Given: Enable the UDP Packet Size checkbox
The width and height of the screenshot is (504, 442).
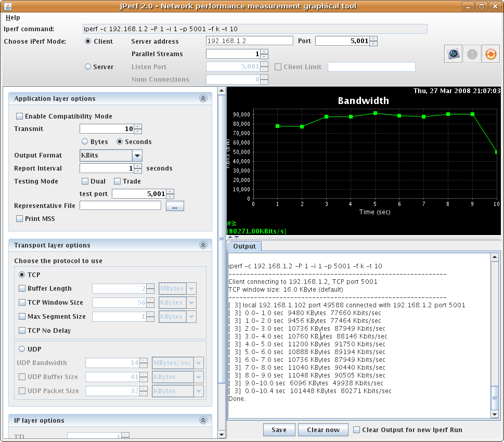Looking at the screenshot, I should click(22, 391).
